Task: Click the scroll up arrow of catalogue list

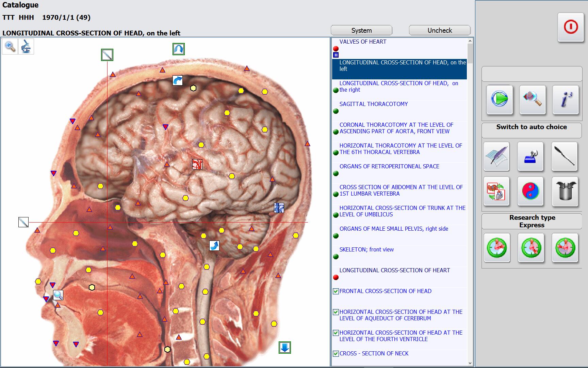Action: tap(470, 41)
